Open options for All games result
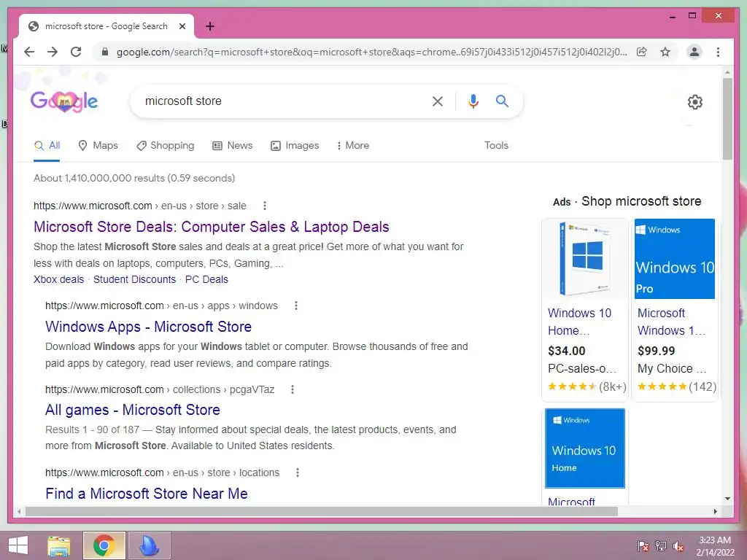The width and height of the screenshot is (747, 560). (x=293, y=389)
